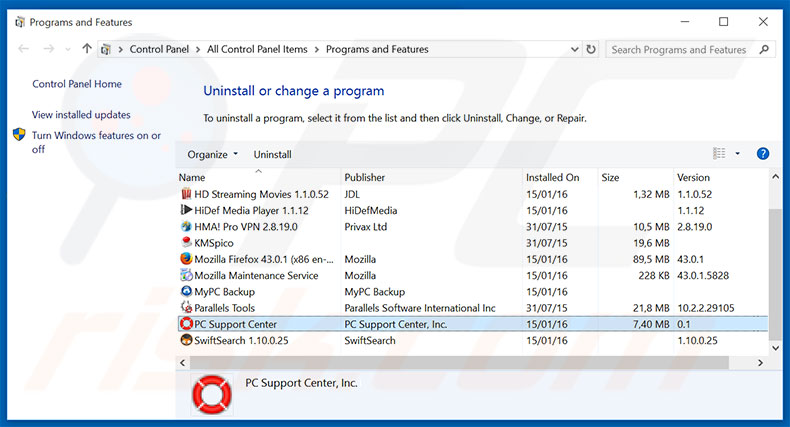Click the refresh button in address bar
Screen dimensions: 790x427
pyautogui.click(x=591, y=49)
